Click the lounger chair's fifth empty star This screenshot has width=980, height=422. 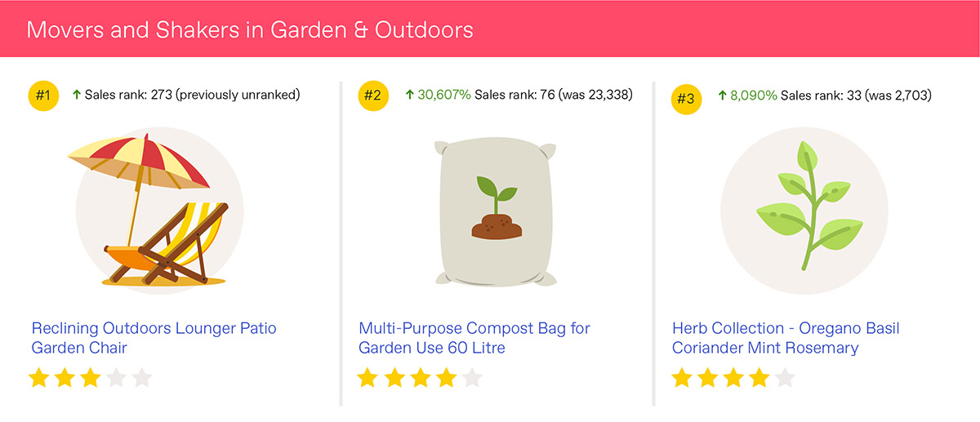[142, 378]
